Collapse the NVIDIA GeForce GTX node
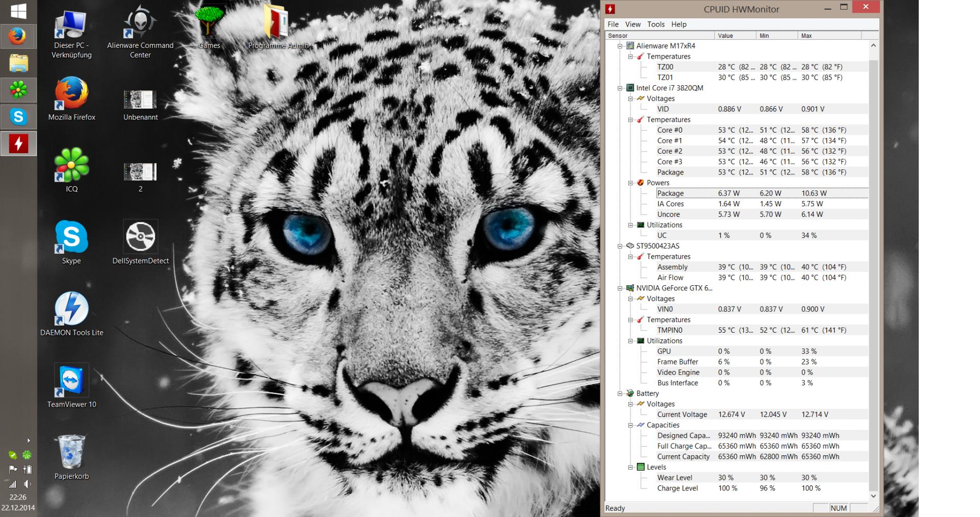 (x=620, y=288)
